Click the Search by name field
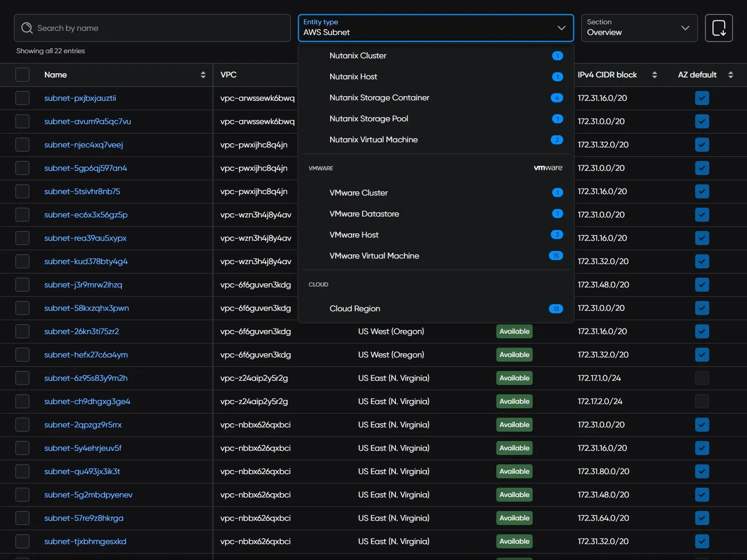The image size is (747, 560). coord(152,28)
